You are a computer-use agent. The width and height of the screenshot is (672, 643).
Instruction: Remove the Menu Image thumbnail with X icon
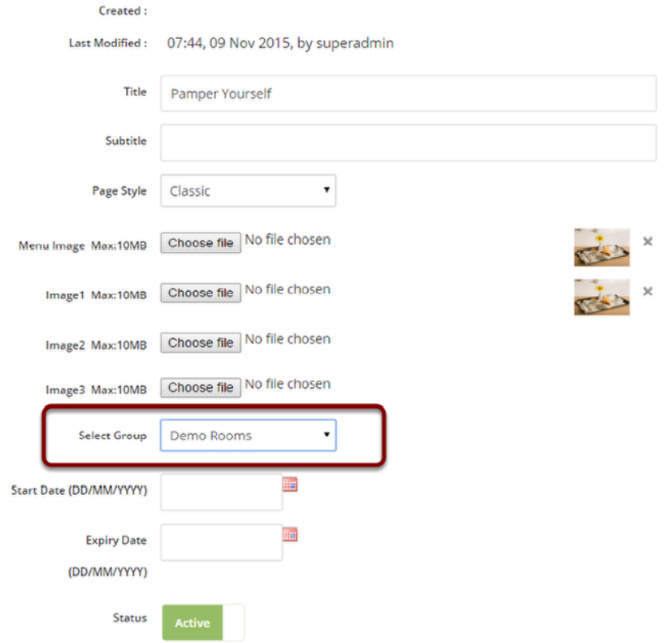pos(647,241)
